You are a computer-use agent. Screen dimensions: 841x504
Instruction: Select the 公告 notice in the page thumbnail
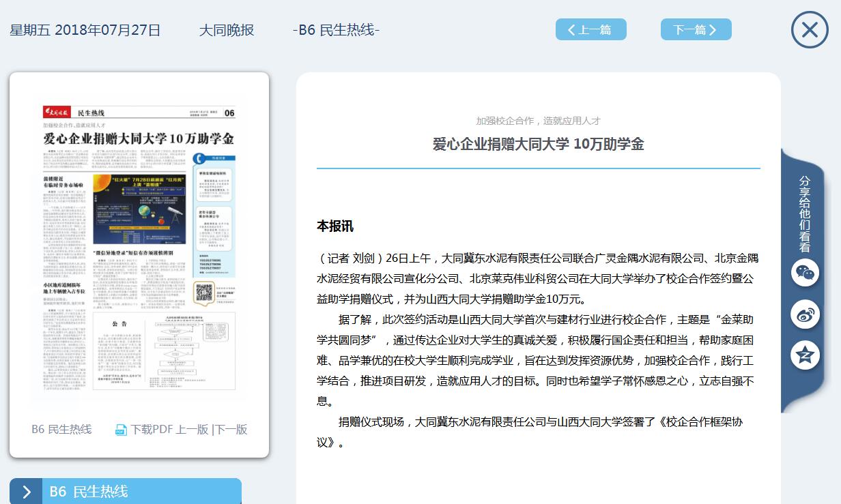click(x=119, y=325)
